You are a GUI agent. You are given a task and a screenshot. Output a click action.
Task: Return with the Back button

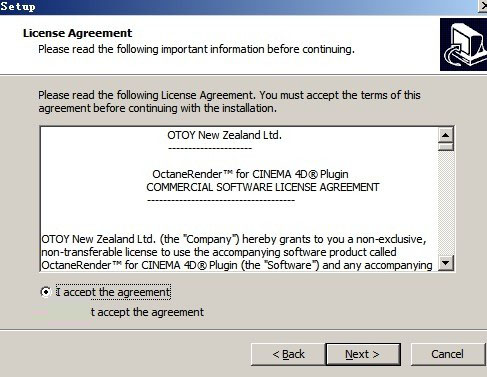click(288, 354)
